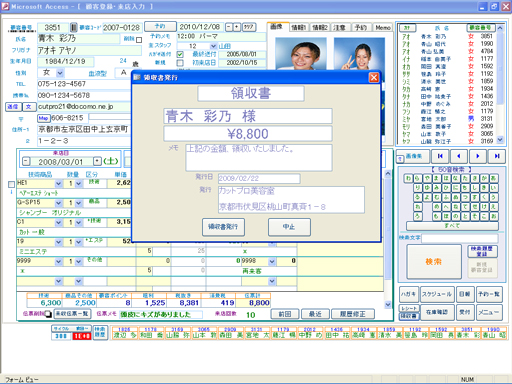Go to the first customer record
Viewport: 512px width, 384px height.
440,156
